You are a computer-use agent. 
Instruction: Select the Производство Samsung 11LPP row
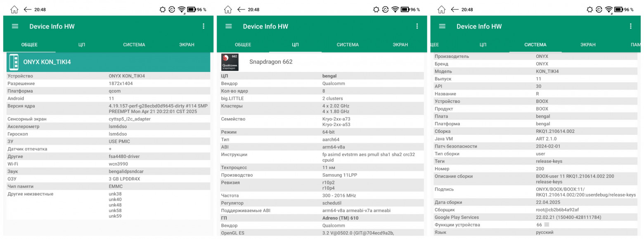tap(322, 175)
